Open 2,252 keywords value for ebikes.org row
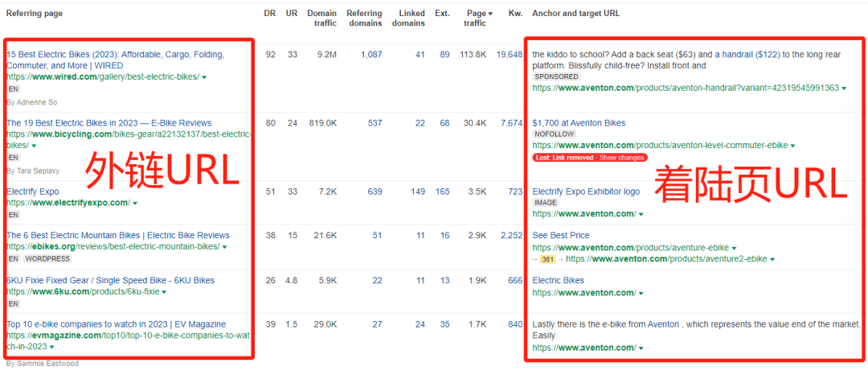This screenshot has height=371, width=868. (x=511, y=235)
